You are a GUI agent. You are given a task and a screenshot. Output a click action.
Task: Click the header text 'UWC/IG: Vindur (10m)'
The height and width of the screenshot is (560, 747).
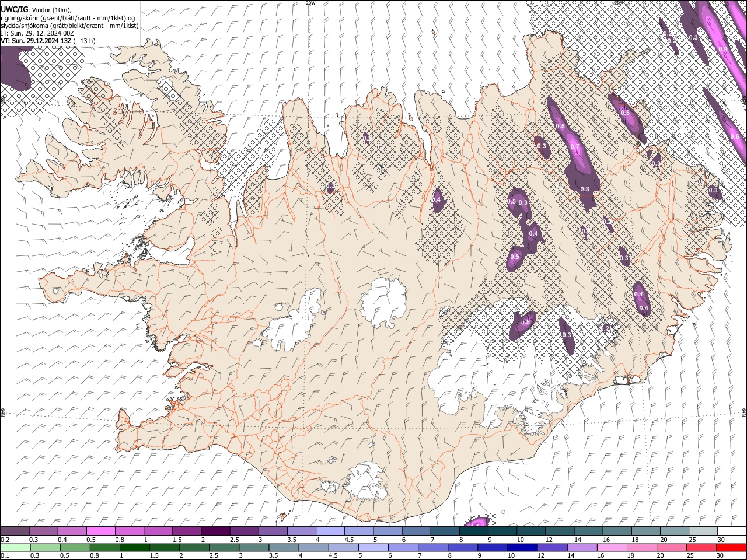[37, 10]
